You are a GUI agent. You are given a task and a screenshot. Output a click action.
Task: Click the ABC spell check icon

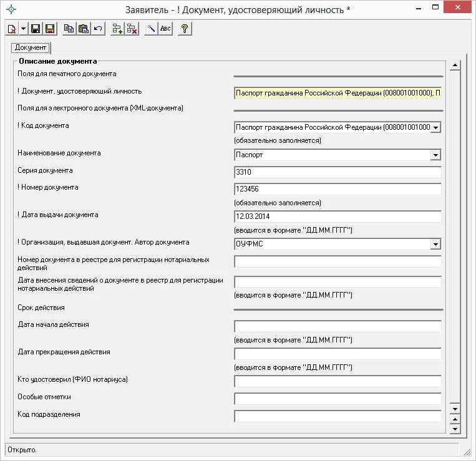pyautogui.click(x=165, y=29)
